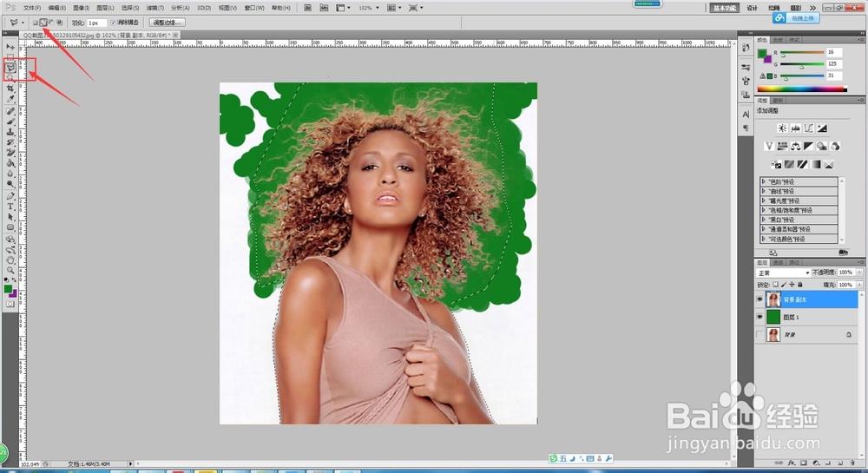Toggle lock all for layer
868x473 pixels.
click(800, 285)
